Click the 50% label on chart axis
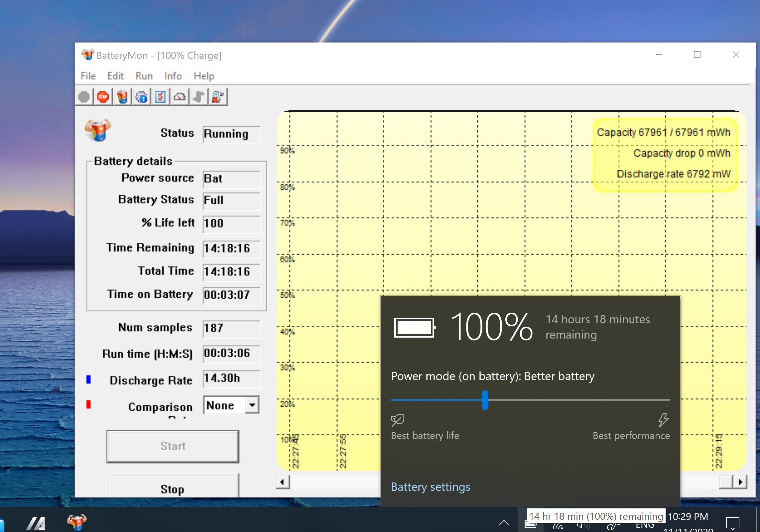 click(x=287, y=295)
